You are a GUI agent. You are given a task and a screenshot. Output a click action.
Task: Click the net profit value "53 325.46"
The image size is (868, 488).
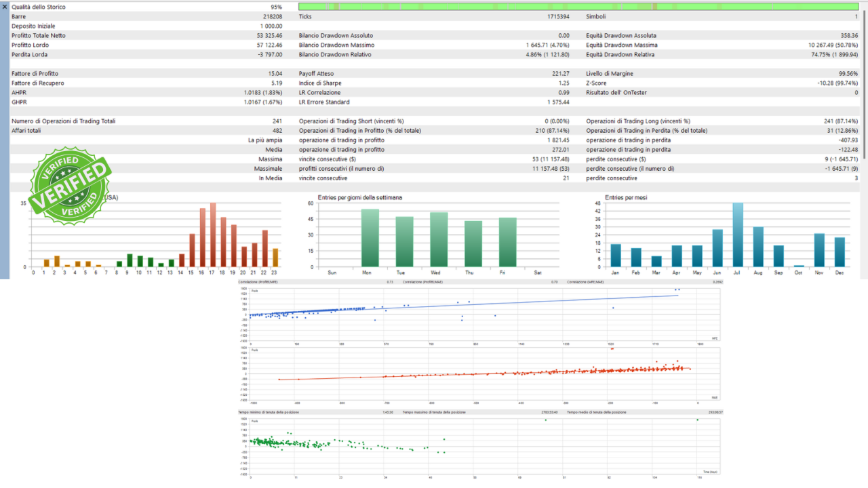coord(269,35)
